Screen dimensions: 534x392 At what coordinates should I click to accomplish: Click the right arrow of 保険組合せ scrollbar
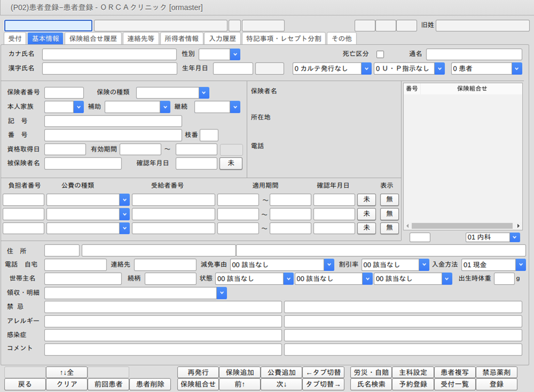point(518,226)
